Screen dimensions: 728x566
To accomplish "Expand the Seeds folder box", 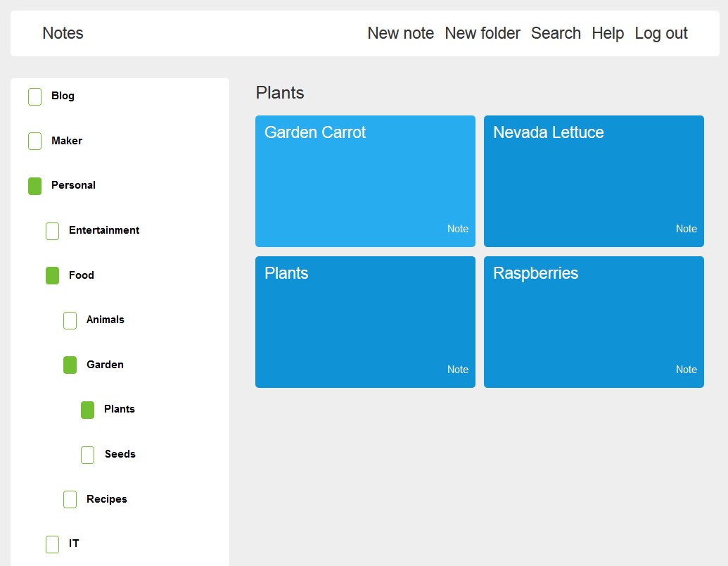I will click(x=88, y=455).
